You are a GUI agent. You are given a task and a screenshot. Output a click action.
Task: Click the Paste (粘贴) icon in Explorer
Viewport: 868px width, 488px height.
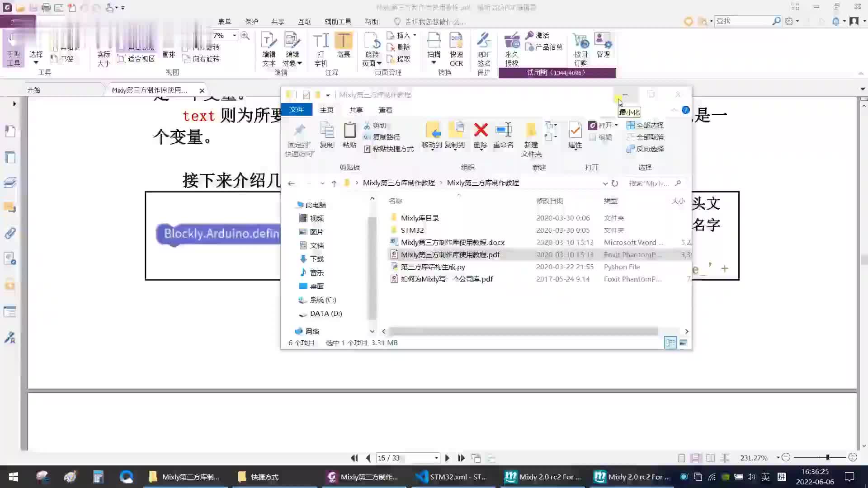point(349,135)
